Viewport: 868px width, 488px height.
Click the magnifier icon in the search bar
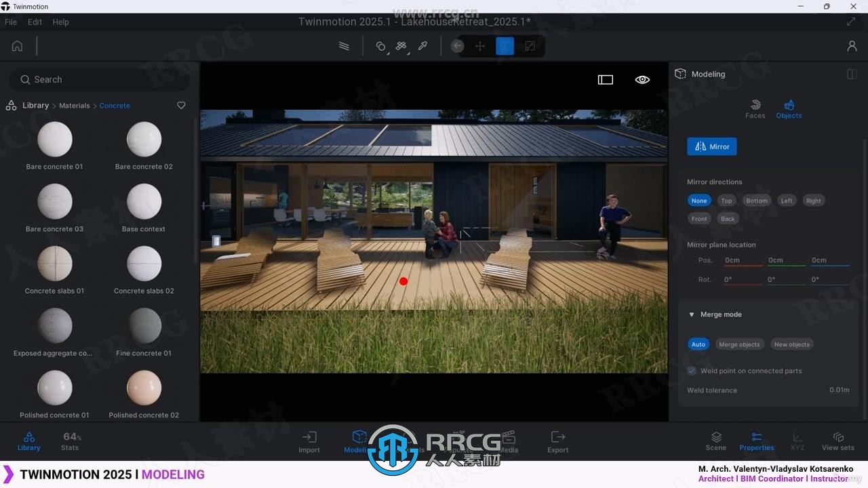point(25,79)
